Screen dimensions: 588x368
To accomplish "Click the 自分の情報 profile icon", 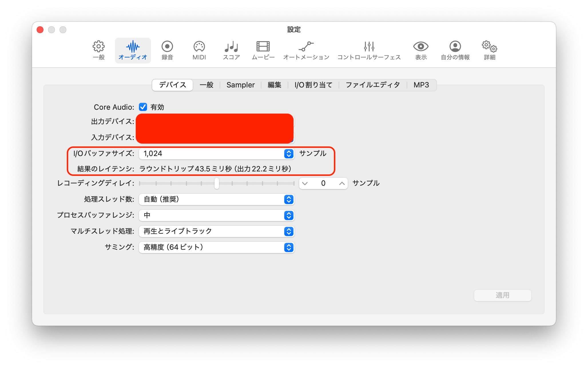I will click(x=455, y=47).
